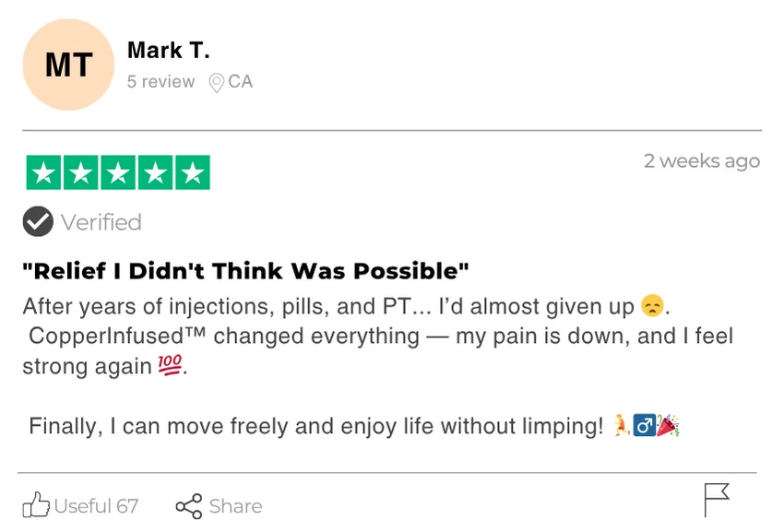Viewport: 784px width, 532px height.
Task: Click the first green star
Action: pos(43,172)
